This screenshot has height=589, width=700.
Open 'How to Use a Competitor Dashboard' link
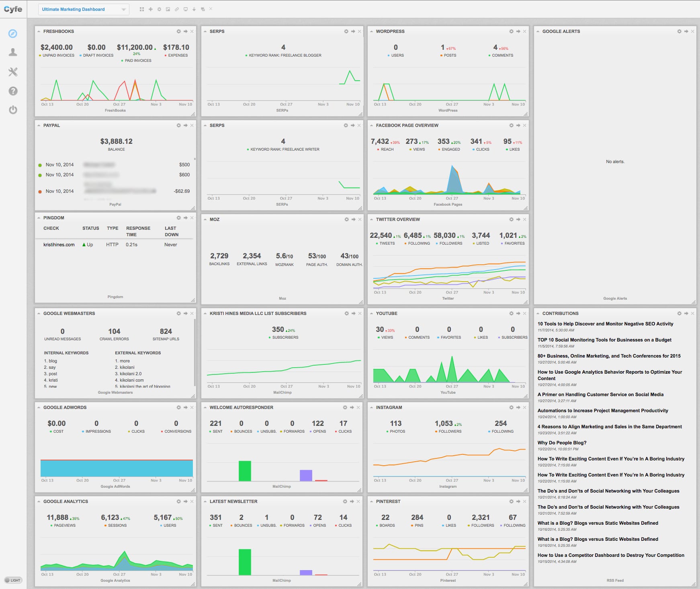611,555
